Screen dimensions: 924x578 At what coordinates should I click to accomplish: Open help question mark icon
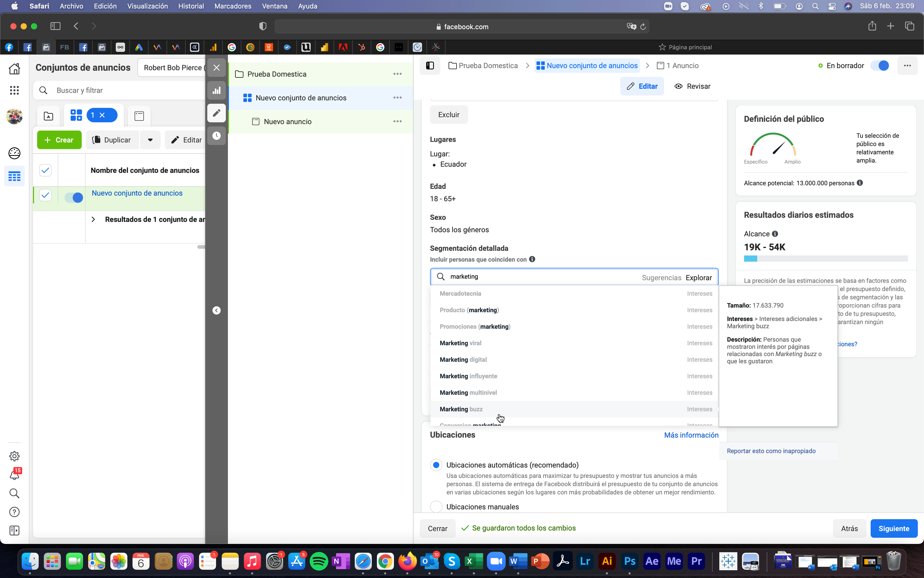pos(14,512)
